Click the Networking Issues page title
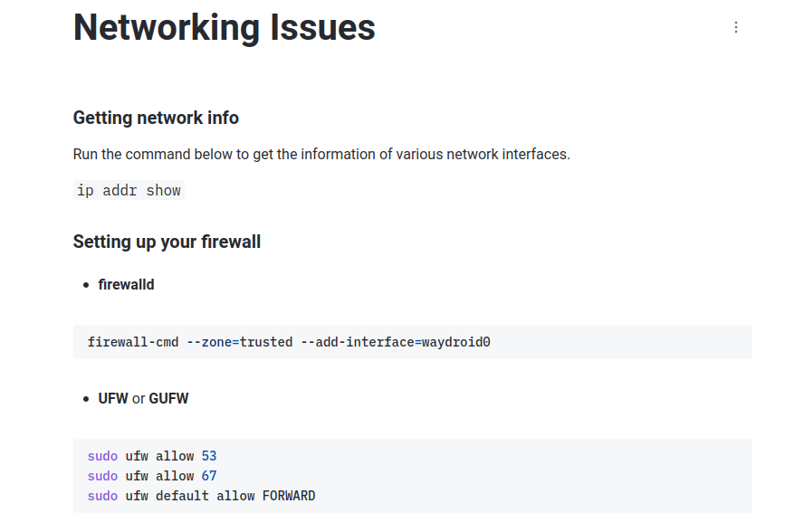Image resolution: width=804 pixels, height=532 pixels. point(224,28)
